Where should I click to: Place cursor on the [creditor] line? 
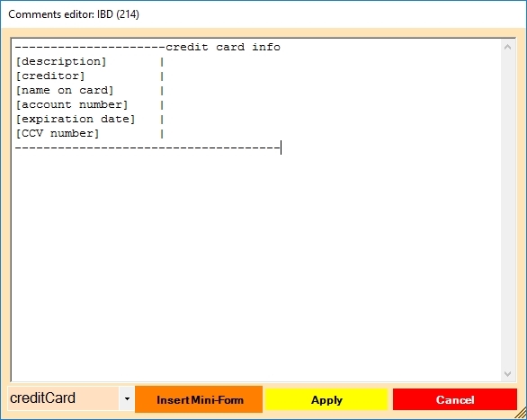[50, 76]
